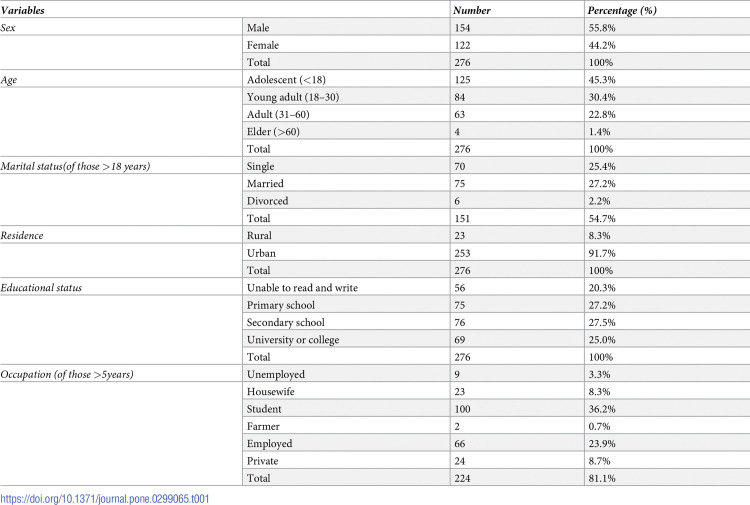
Task: Click the Housewife occupation cell
Action: 346,392
